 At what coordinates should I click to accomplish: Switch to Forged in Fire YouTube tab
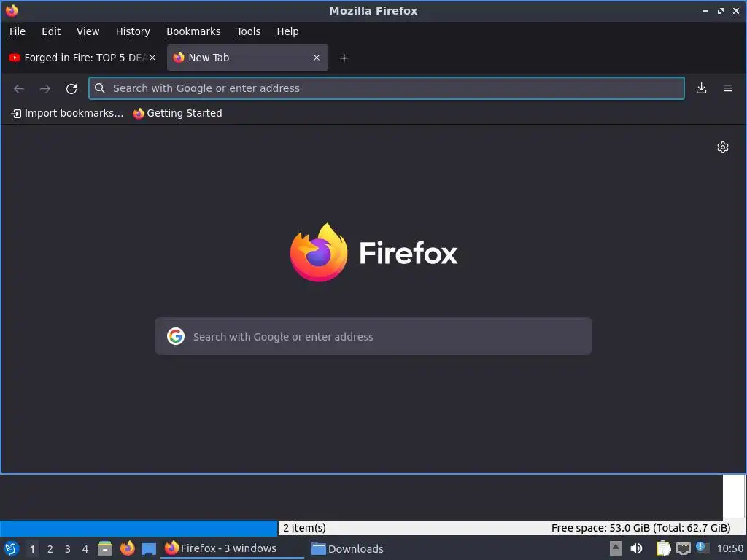(82, 58)
